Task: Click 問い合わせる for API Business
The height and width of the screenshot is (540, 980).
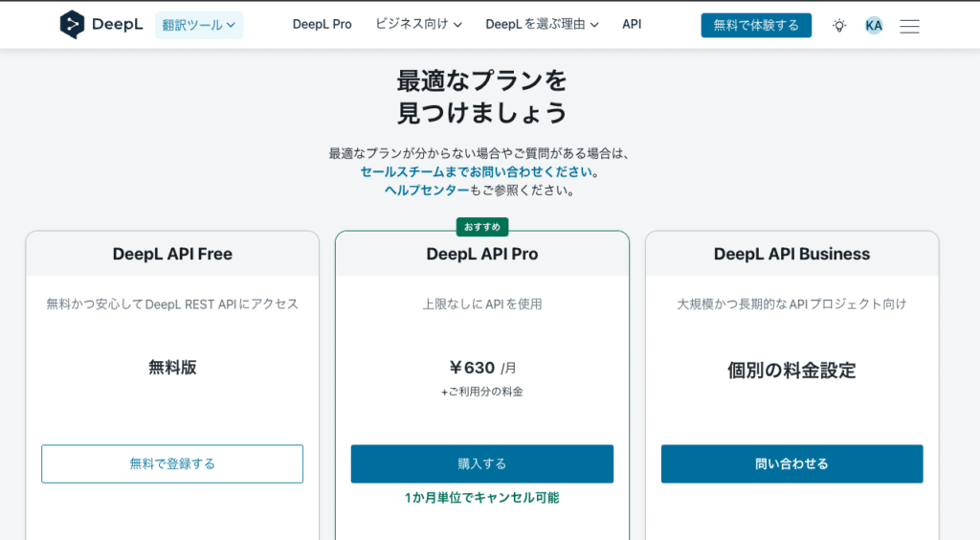Action: click(791, 463)
